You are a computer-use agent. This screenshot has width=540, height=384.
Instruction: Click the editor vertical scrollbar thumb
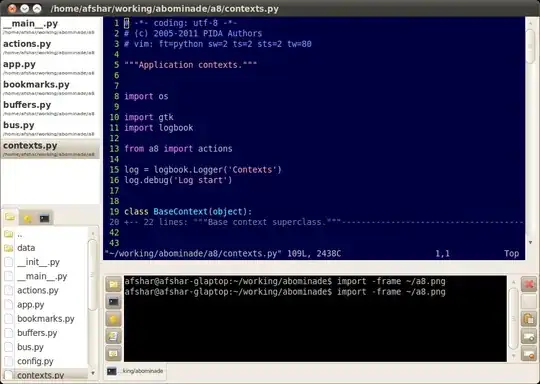(x=531, y=46)
